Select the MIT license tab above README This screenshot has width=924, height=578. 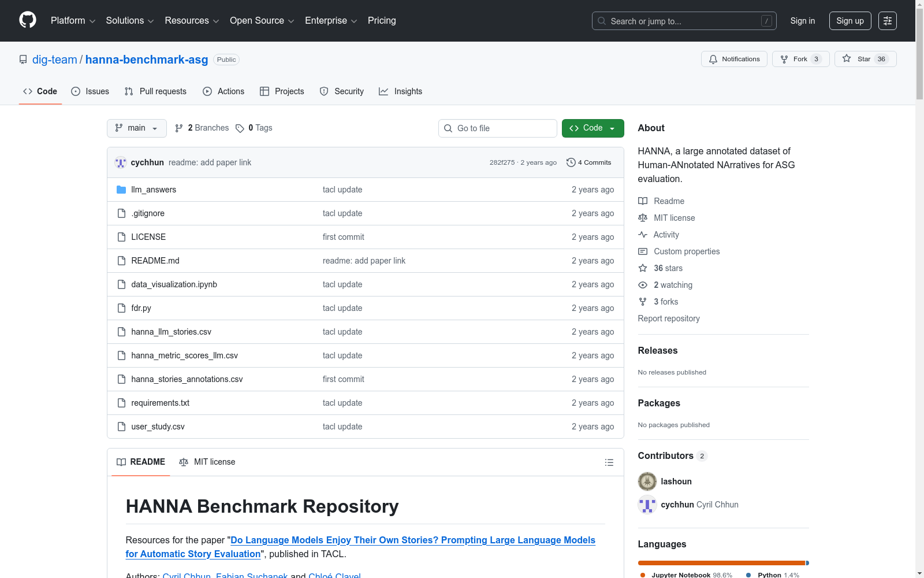point(207,462)
